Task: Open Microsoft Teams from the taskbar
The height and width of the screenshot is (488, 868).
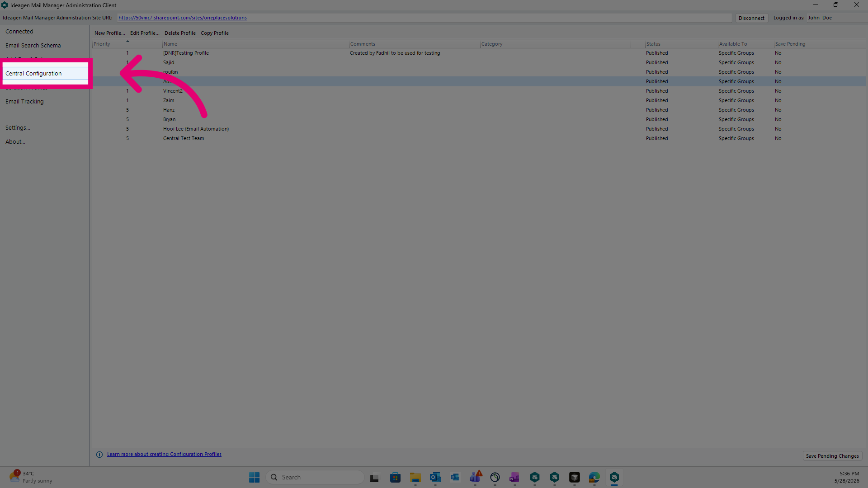Action: [x=475, y=477]
